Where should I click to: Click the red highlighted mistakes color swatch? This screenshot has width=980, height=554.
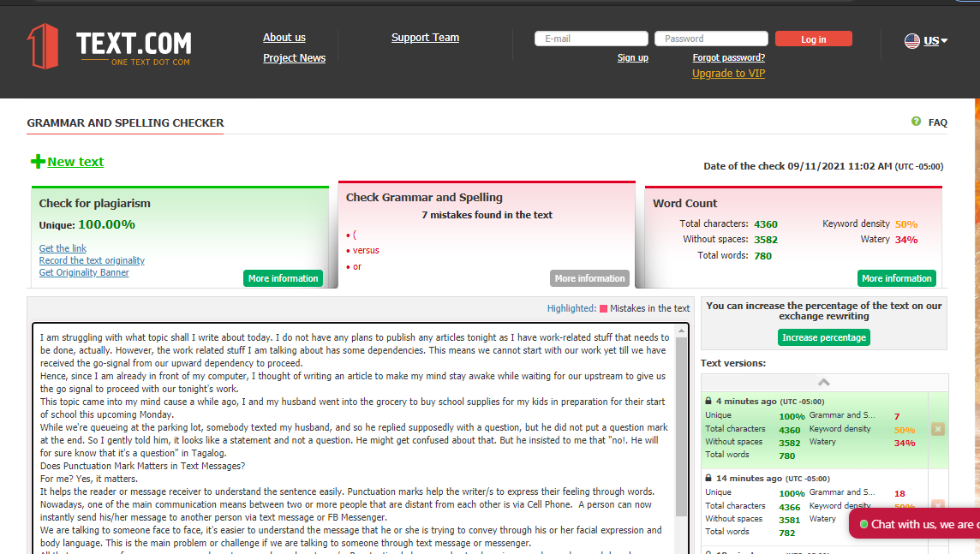[603, 308]
